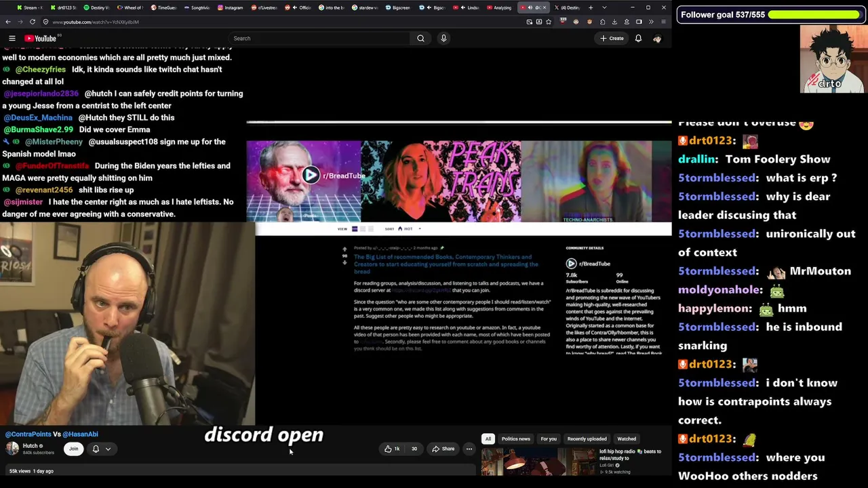This screenshot has width=868, height=488.
Task: Switch to the Songtrivia browser tab
Action: pyautogui.click(x=197, y=7)
